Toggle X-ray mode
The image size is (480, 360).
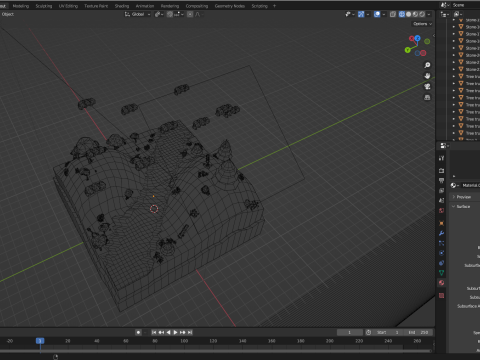[393, 14]
